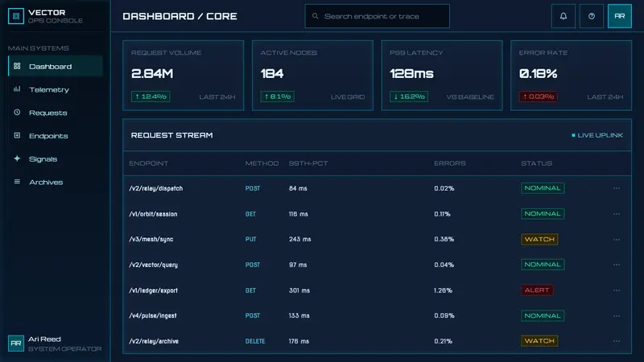Click the Error Rate card
Screen dimensions: 644x362
(x=571, y=76)
